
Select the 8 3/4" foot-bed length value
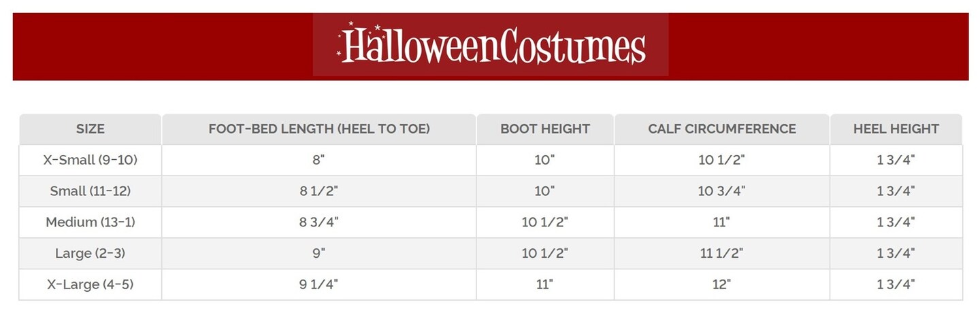[319, 222]
